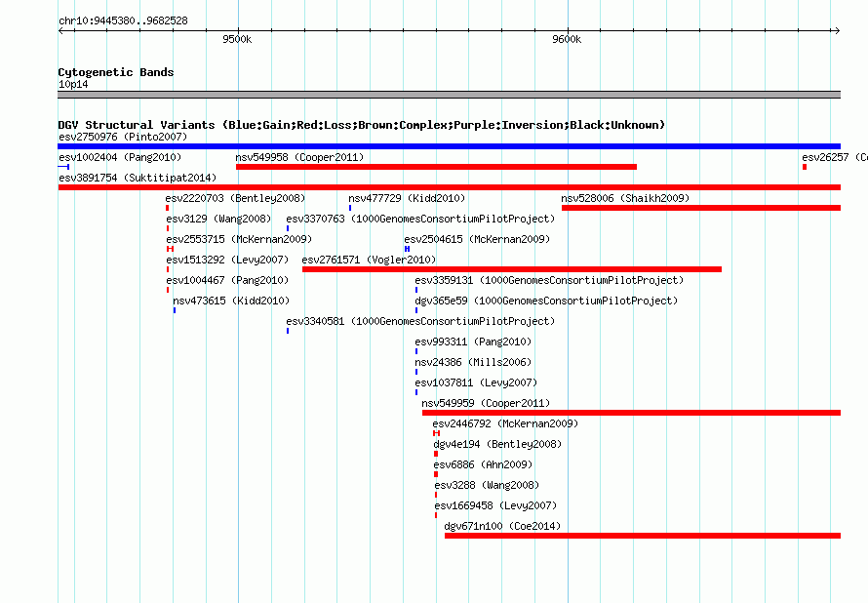Select the 10p14 cytogenetic band bar
The width and height of the screenshot is (868, 603).
point(449,95)
